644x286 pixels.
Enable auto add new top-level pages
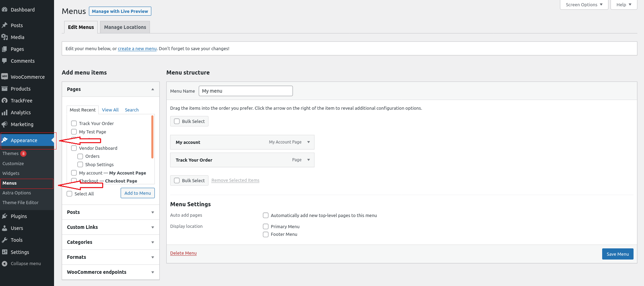[x=266, y=215]
